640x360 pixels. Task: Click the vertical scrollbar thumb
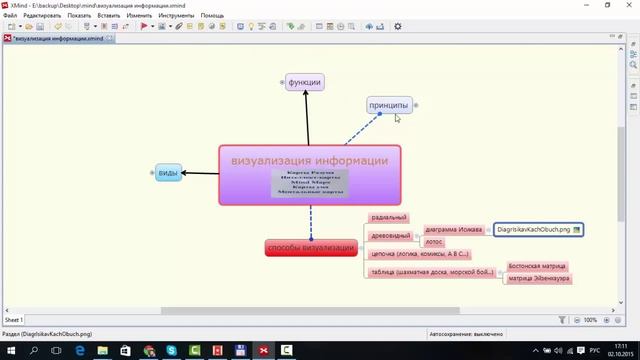click(621, 174)
